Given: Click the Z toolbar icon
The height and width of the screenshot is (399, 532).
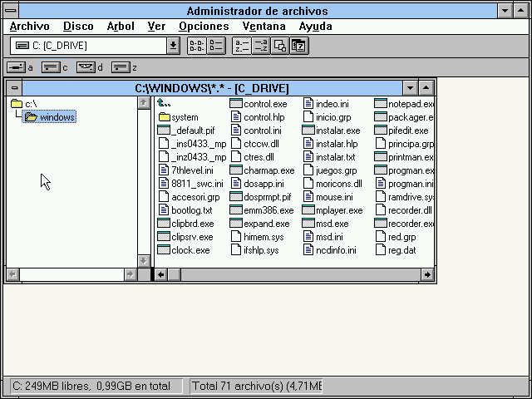Looking at the screenshot, I should coord(299,46).
